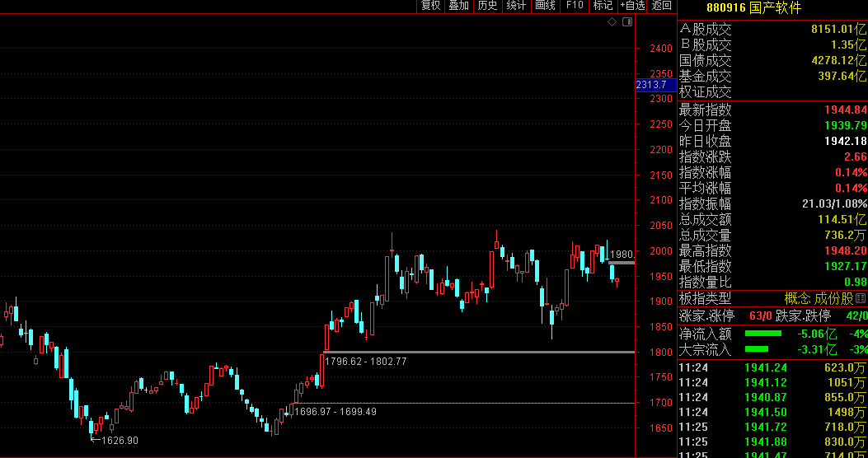
Task: Click 指数量比 value 0.98
Action: [x=856, y=282]
